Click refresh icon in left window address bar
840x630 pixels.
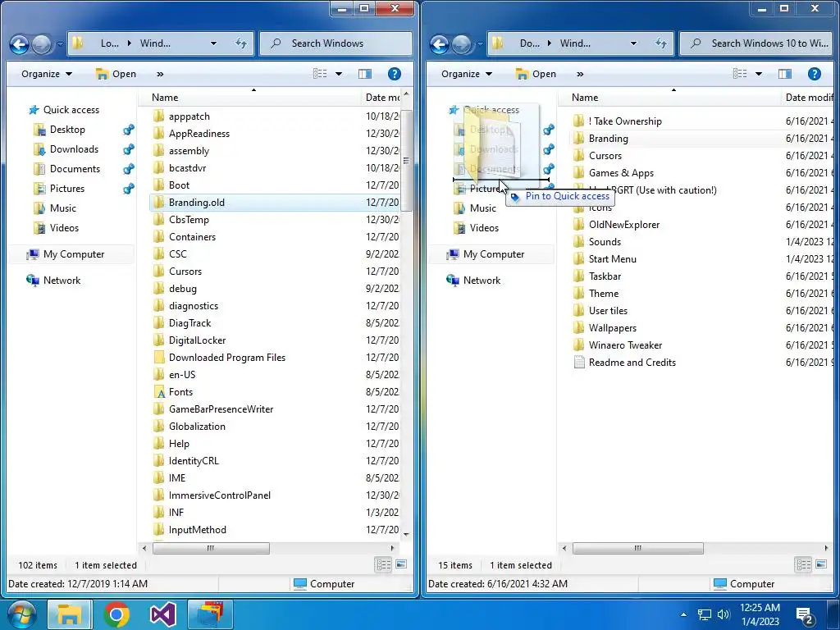pos(241,43)
